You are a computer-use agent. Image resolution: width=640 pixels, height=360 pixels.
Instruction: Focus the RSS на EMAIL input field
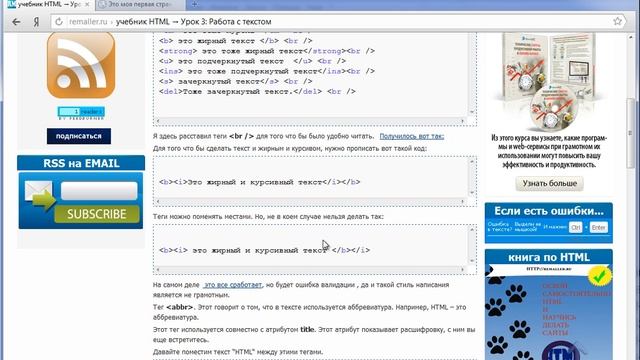[x=99, y=191]
